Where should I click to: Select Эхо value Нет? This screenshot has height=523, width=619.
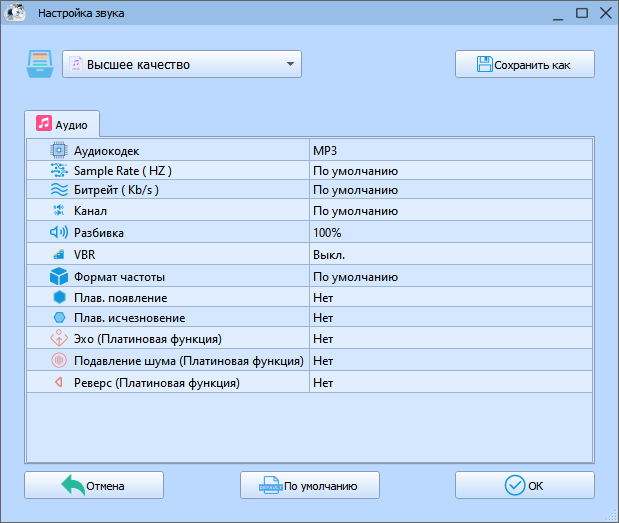point(451,338)
